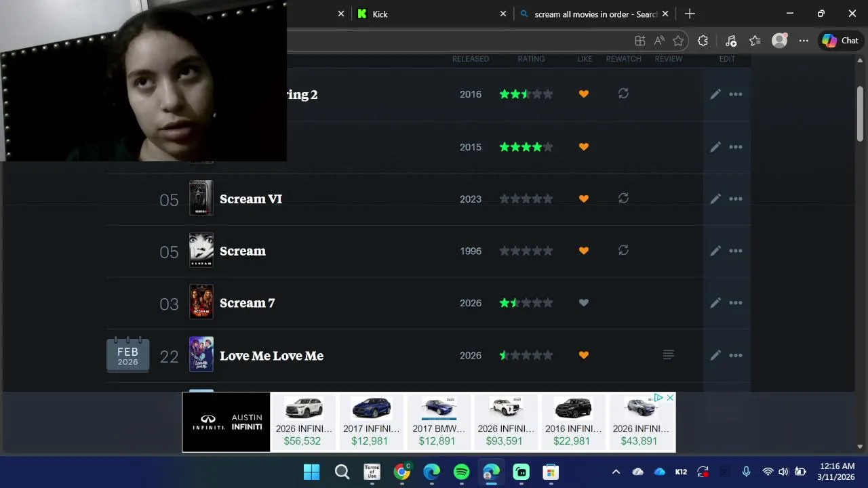Open Read aloud icon in address bar
Viewport: 868px width, 488px height.
click(659, 41)
